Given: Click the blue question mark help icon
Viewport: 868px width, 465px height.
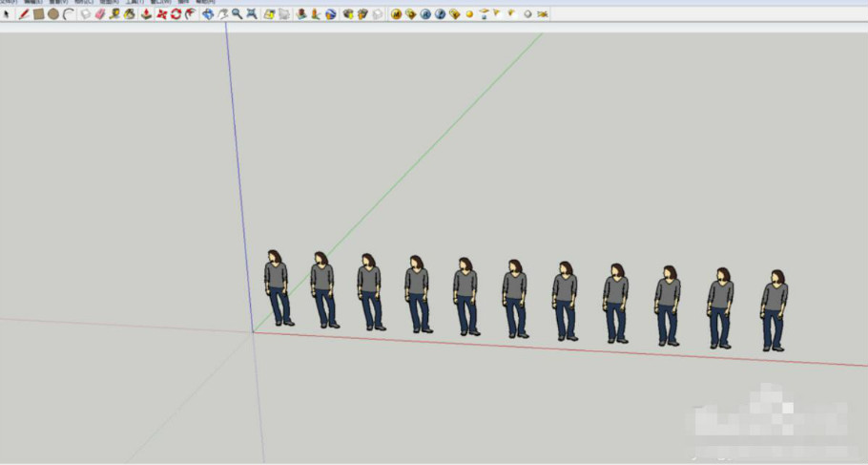Looking at the screenshot, I should coord(440,14).
